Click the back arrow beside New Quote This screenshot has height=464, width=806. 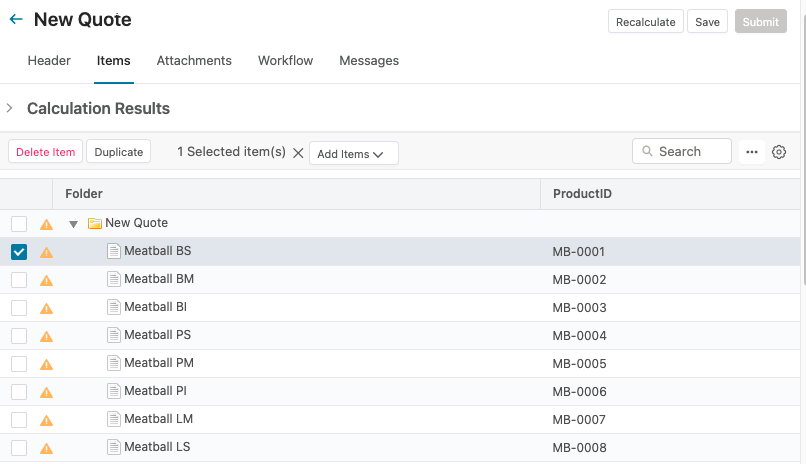[x=16, y=20]
